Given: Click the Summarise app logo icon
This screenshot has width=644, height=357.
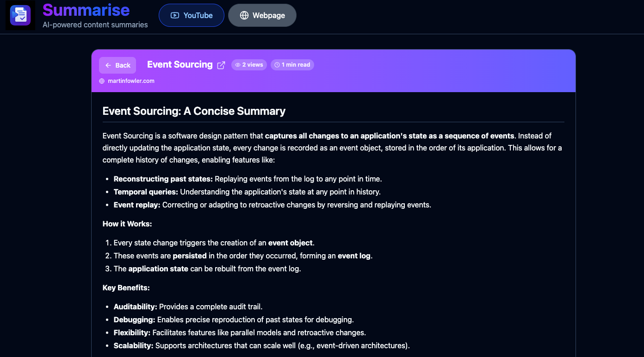Looking at the screenshot, I should point(20,15).
